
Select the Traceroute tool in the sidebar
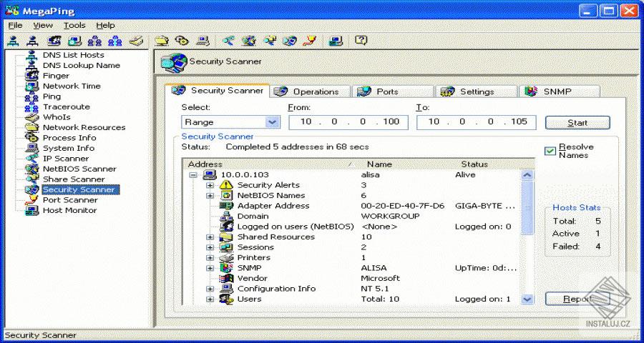(66, 106)
